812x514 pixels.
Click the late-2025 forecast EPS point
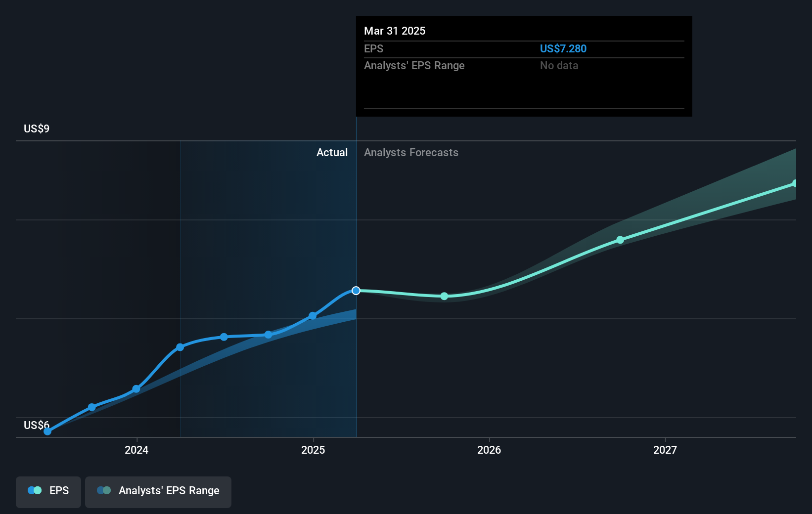click(x=444, y=296)
